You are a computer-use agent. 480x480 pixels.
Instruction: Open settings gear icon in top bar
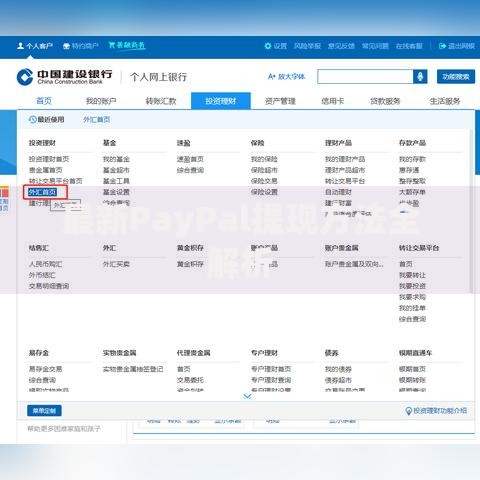click(x=268, y=46)
